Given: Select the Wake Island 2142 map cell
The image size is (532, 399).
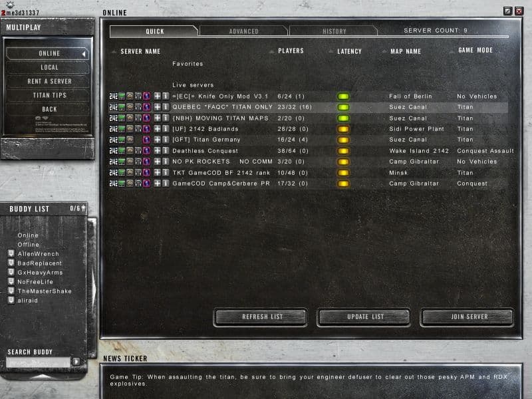Looking at the screenshot, I should pos(419,151).
